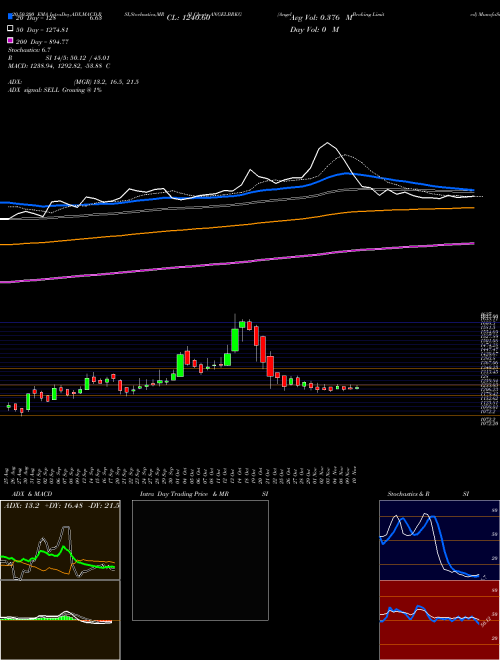
Task: Click the magenta 200-day line on the upper chart
Action: (x=236, y=263)
